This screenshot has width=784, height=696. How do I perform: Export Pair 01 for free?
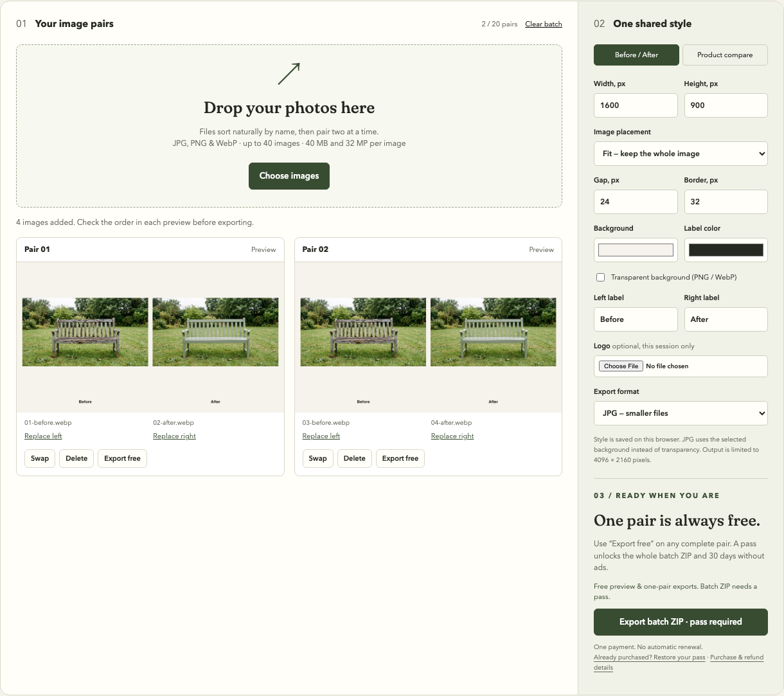122,458
